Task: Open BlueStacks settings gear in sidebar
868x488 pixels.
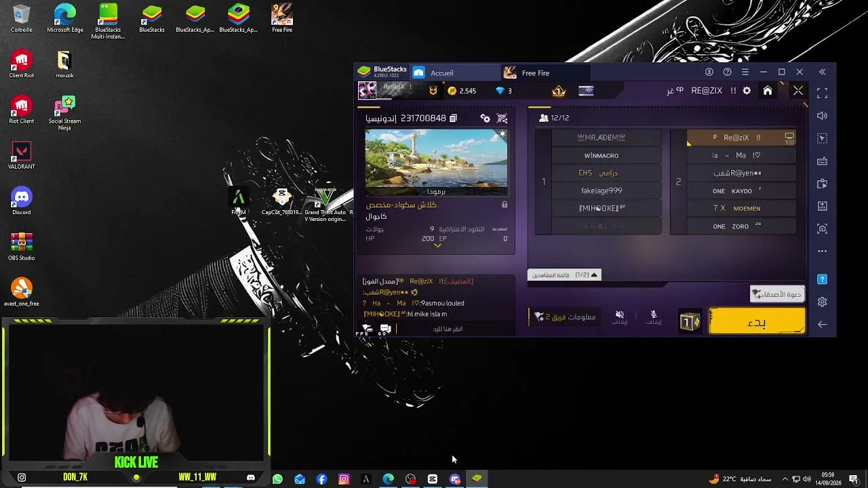Action: tap(822, 302)
